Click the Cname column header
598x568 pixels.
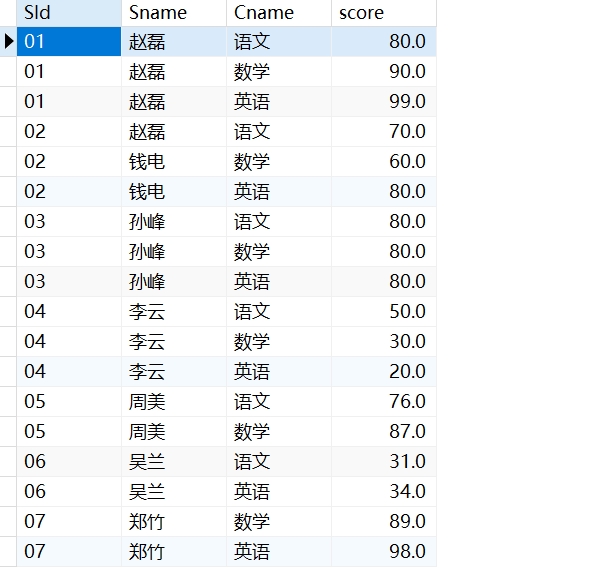click(x=279, y=13)
